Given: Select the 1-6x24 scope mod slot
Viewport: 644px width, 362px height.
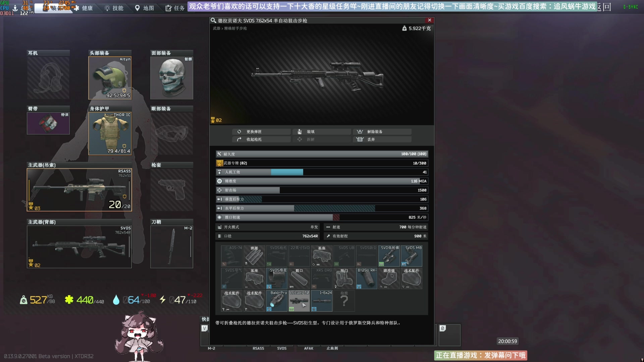Looking at the screenshot, I should click(322, 301).
